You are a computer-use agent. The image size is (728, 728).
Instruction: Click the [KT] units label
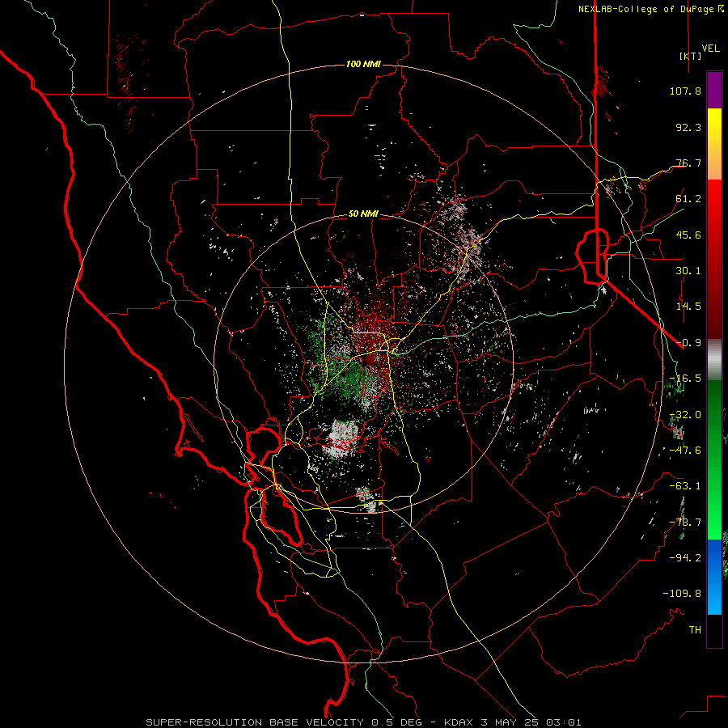[690, 56]
